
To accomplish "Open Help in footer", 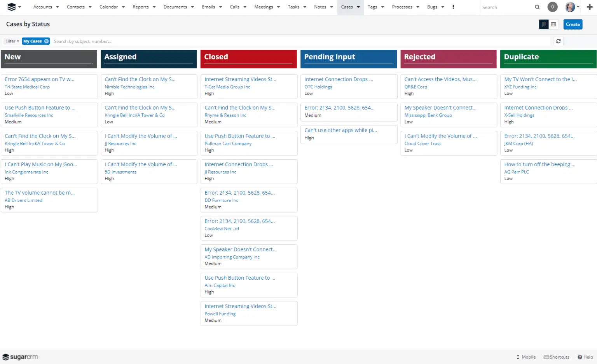I will [x=585, y=357].
